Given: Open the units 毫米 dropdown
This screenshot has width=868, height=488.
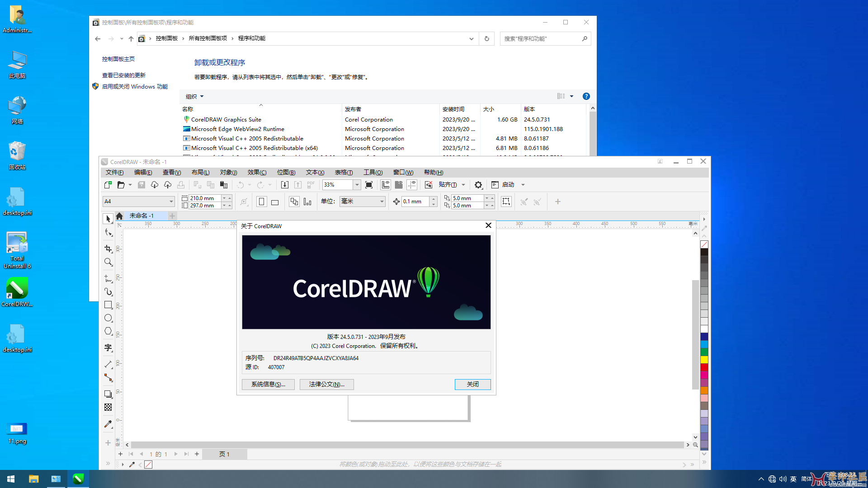Looking at the screenshot, I should [x=382, y=202].
